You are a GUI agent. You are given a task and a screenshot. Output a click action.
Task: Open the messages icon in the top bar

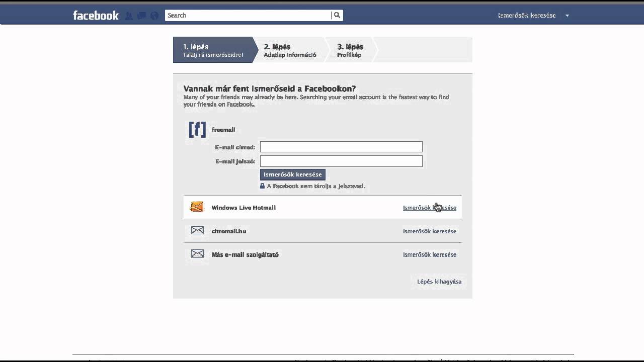[141, 16]
